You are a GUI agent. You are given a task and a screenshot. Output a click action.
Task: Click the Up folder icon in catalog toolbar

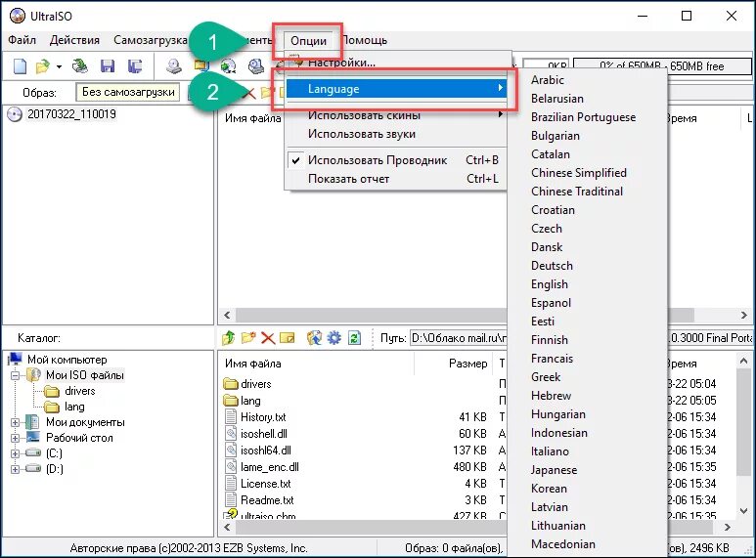click(x=229, y=338)
